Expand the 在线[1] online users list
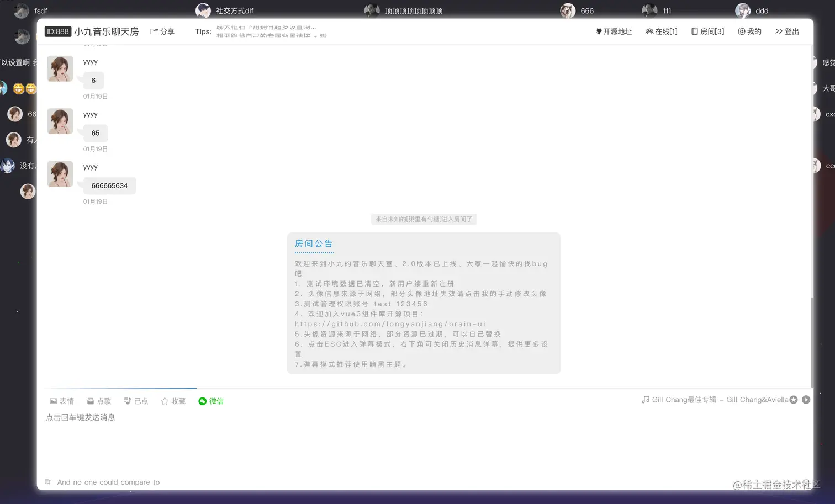This screenshot has height=504, width=835. point(661,31)
